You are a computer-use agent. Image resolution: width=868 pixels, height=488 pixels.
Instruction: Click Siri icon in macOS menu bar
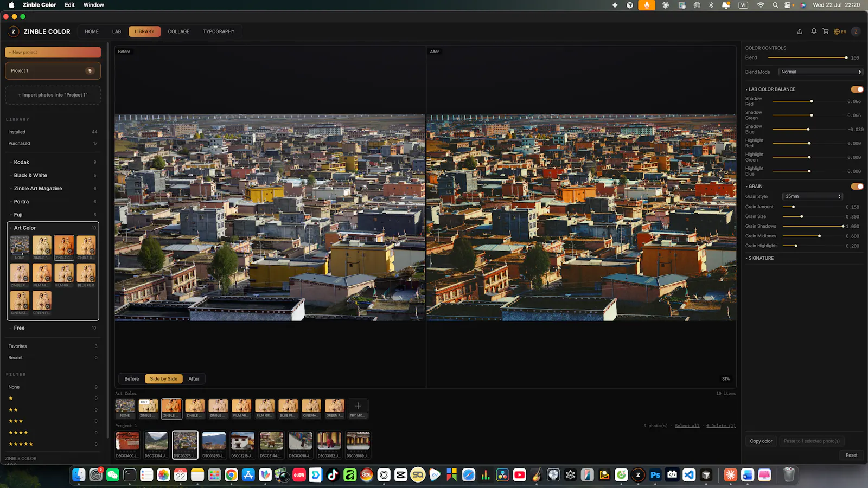pyautogui.click(x=803, y=5)
